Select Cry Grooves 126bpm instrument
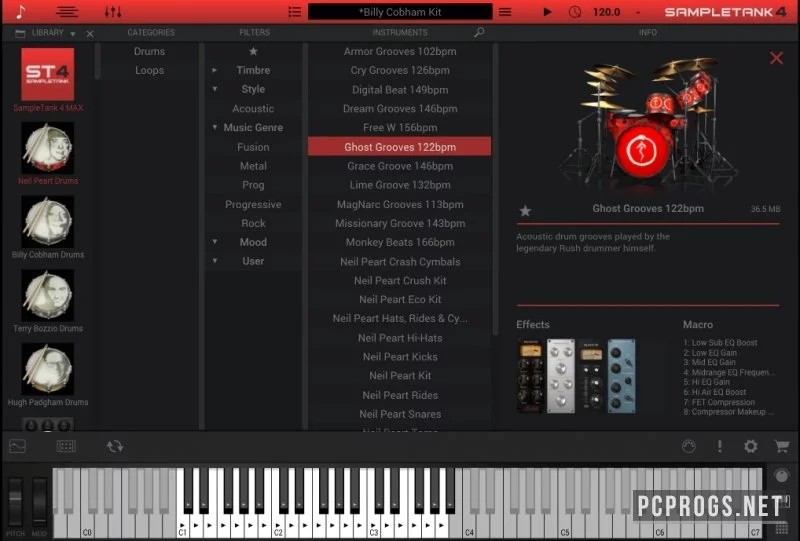Screen dimensions: 800x541 tap(400, 70)
